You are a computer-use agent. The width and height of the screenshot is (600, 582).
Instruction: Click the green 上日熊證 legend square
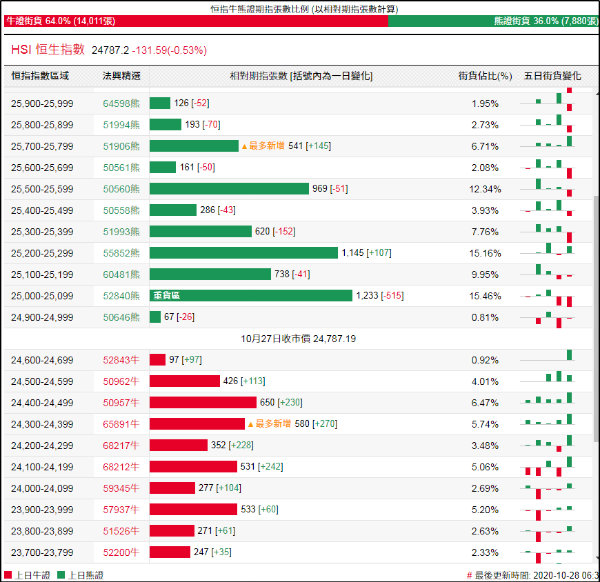click(61, 575)
